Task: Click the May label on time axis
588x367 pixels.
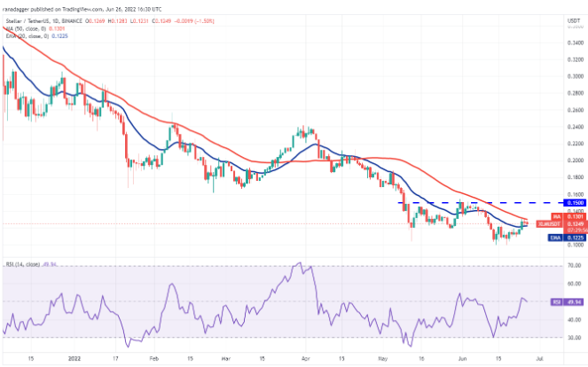Action: tap(382, 358)
